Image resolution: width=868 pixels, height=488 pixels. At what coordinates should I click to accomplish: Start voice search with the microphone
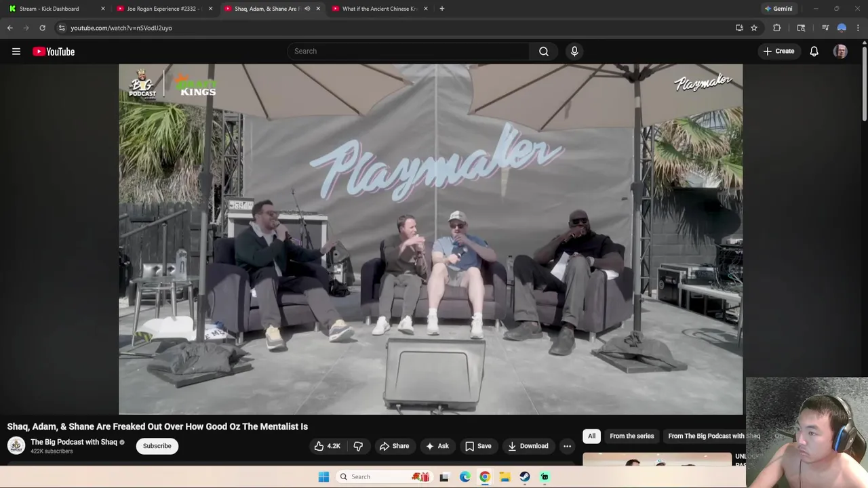[574, 52]
